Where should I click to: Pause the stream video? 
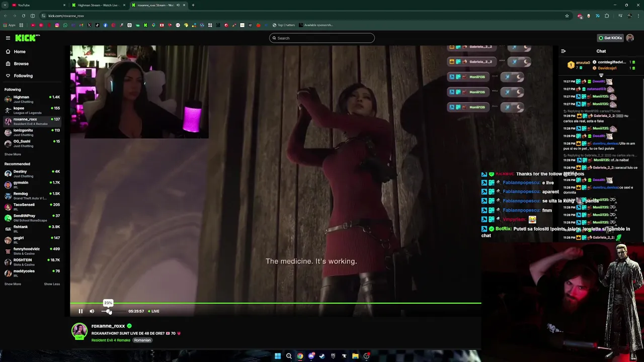[80, 311]
